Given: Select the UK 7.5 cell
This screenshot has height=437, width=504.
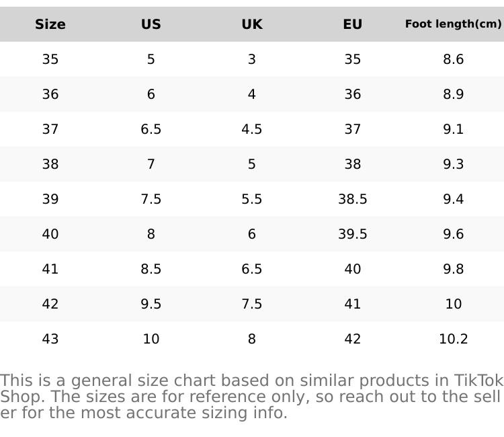Looking at the screenshot, I should pyautogui.click(x=252, y=304).
